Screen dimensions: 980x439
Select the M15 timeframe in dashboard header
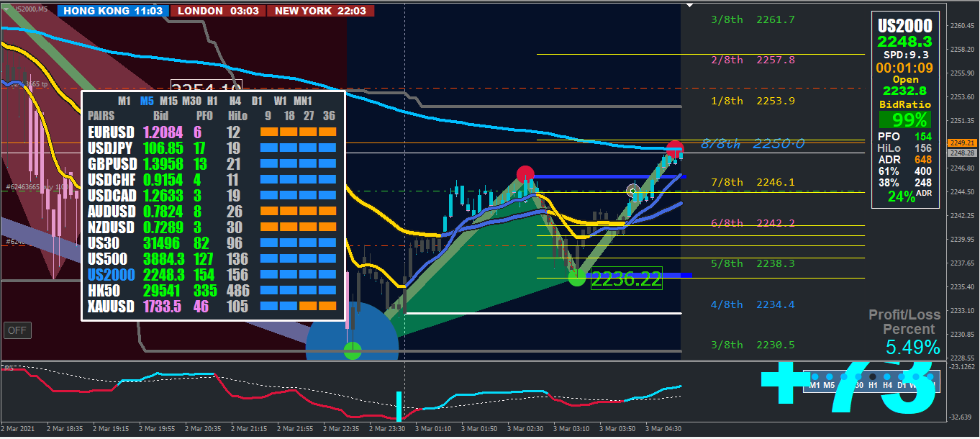(169, 101)
